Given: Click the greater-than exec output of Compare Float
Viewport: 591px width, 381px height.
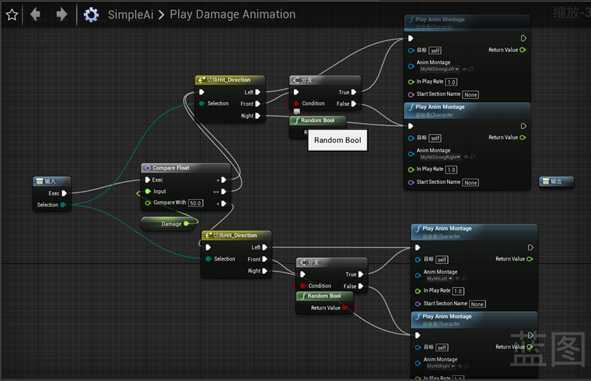Looking at the screenshot, I should [224, 180].
